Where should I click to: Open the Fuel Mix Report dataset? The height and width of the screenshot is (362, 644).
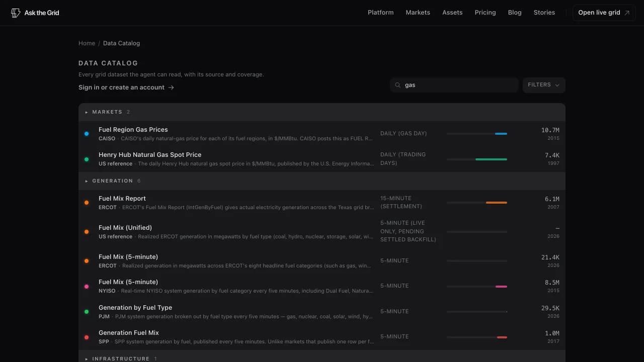pos(322,203)
